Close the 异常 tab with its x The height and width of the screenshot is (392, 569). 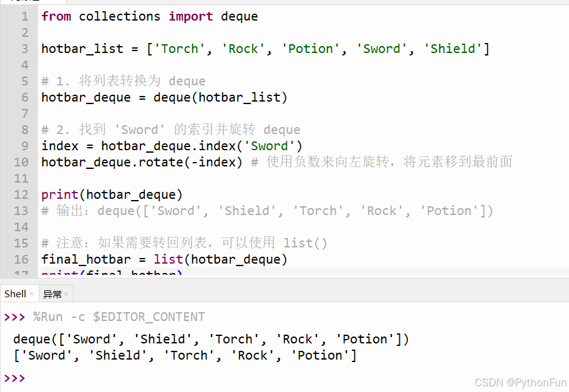click(x=66, y=294)
